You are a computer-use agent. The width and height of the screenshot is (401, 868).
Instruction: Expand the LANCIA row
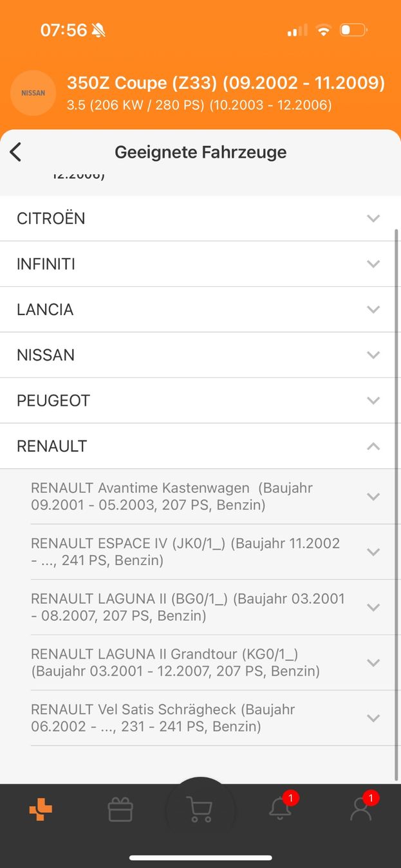[373, 310]
